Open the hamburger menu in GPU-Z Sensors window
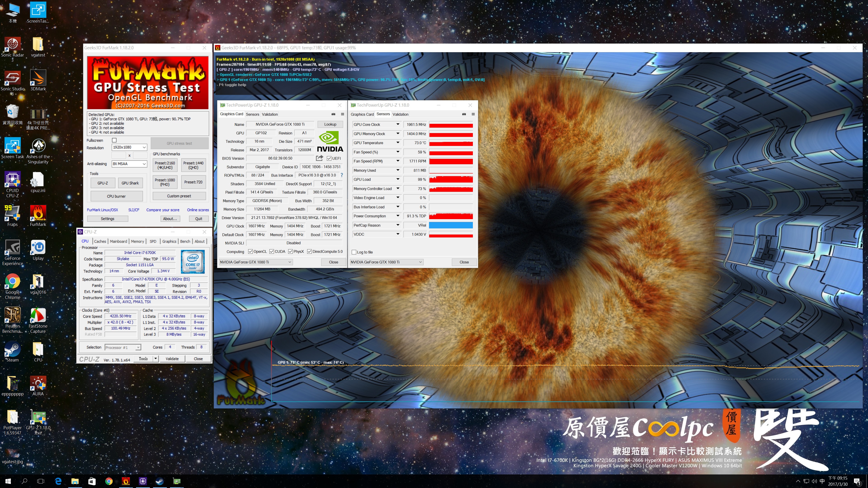The image size is (868, 488). pyautogui.click(x=473, y=114)
